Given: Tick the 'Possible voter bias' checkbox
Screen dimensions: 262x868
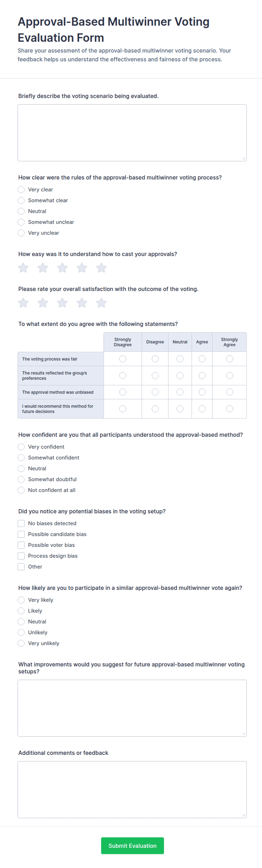Looking at the screenshot, I should click(x=21, y=545).
